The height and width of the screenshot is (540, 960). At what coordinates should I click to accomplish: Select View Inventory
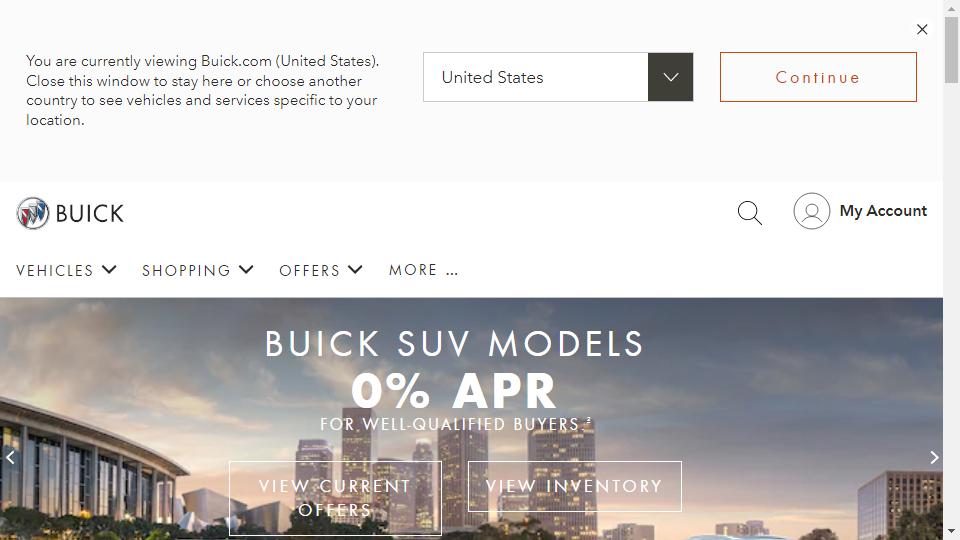(574, 486)
